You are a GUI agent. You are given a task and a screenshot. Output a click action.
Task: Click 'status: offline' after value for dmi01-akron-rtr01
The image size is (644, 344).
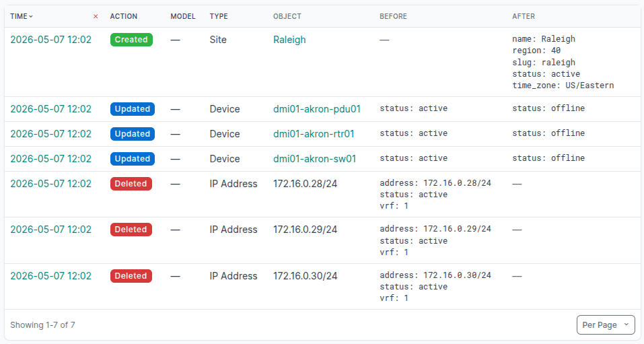(x=548, y=133)
